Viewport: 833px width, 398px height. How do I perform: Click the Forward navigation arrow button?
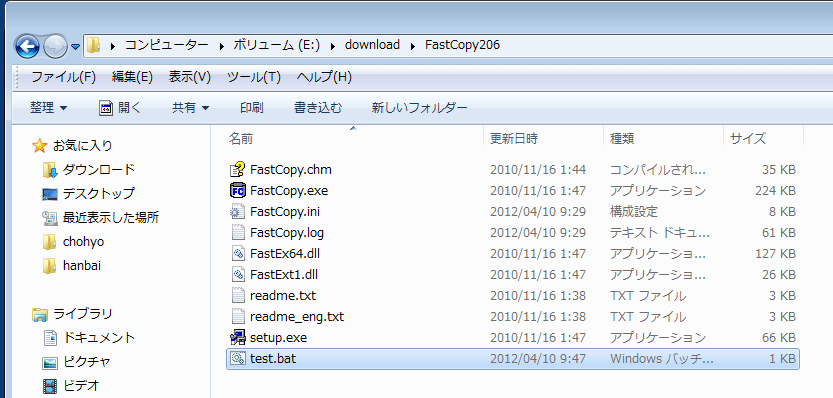coord(55,46)
